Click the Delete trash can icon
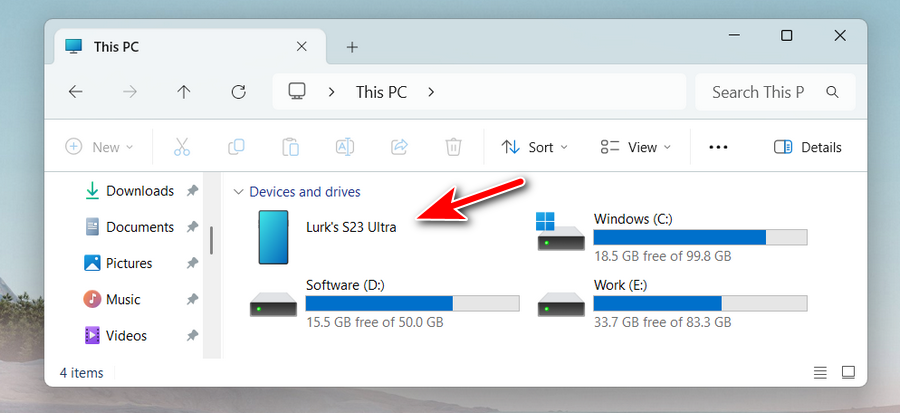 [453, 147]
